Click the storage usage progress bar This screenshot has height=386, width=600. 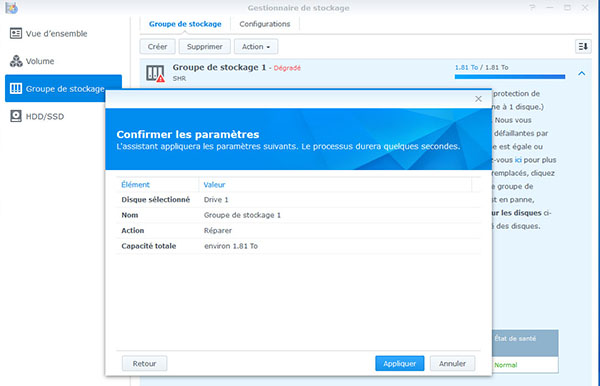coord(510,77)
